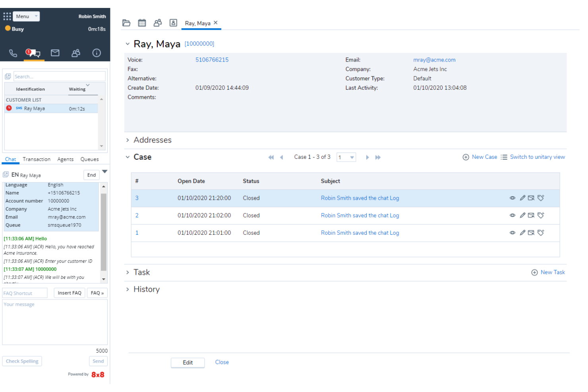Click the profile info icon in the left panel
This screenshot has height=392, width=588.
coord(97,52)
